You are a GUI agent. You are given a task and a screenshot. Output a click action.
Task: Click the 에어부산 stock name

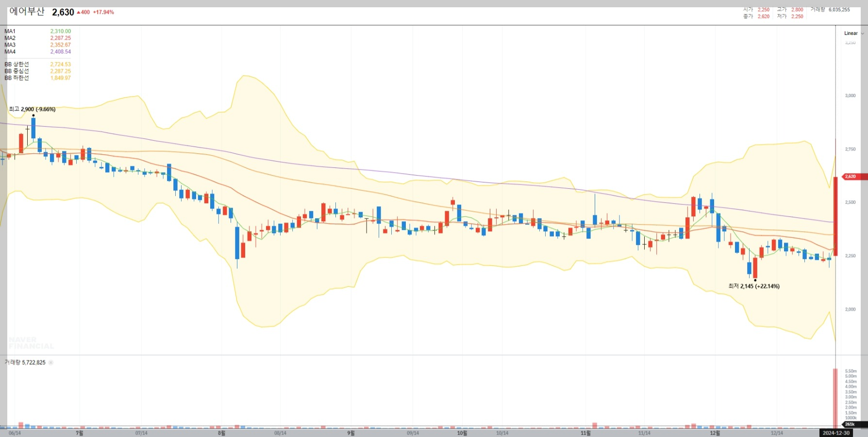27,12
